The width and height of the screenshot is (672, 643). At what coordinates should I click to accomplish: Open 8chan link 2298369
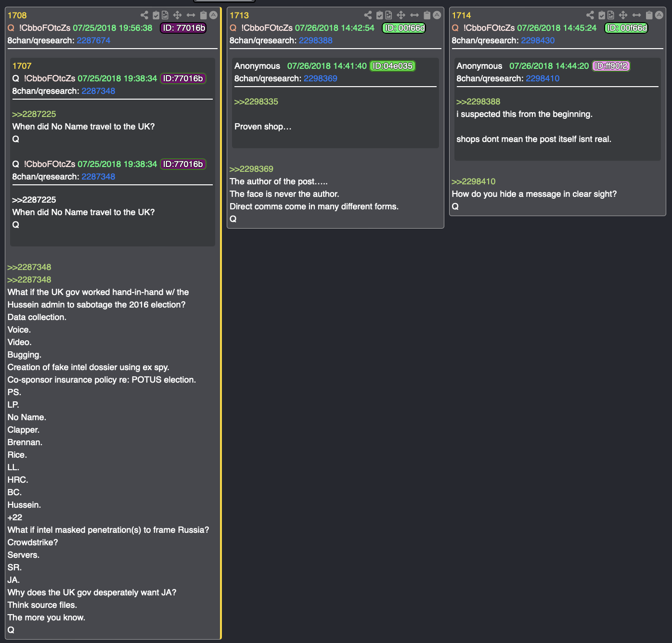(x=321, y=78)
